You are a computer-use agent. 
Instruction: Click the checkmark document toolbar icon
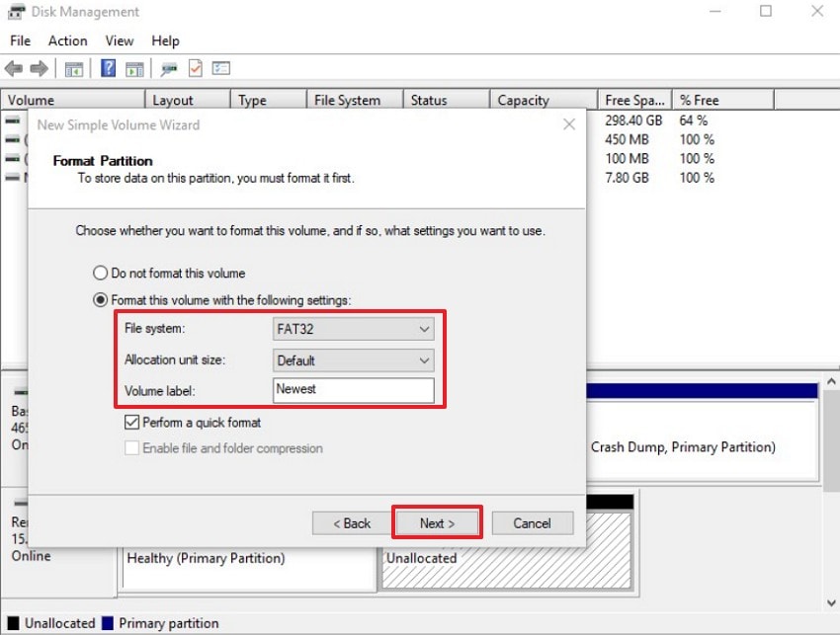pyautogui.click(x=196, y=68)
